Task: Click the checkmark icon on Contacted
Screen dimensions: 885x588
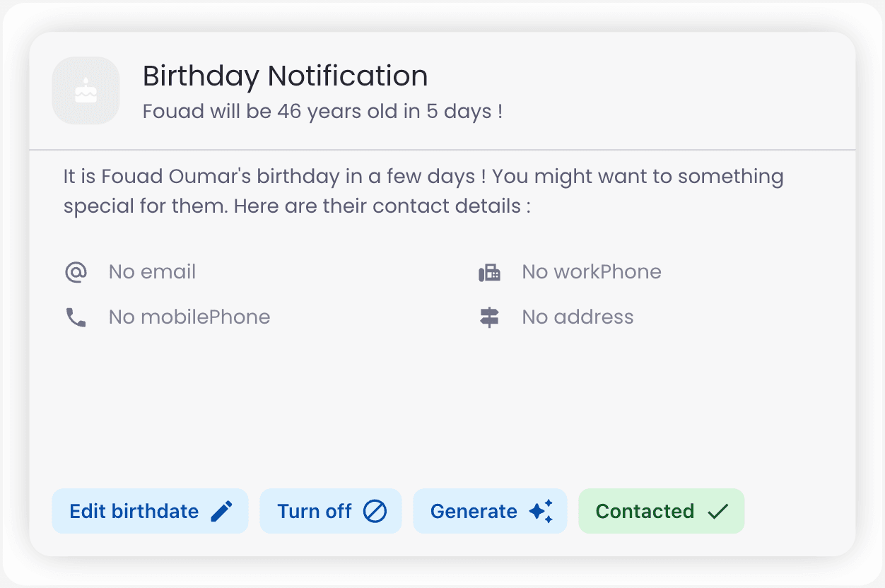Action: 719,510
